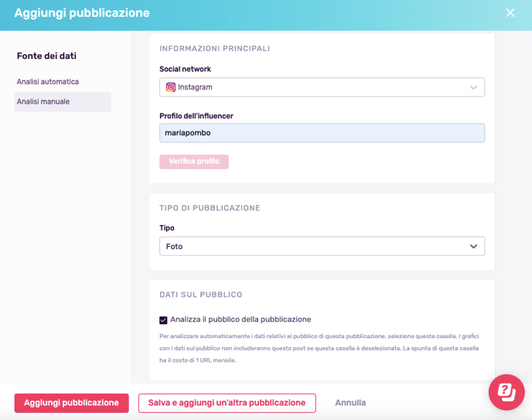Focus the Profilo dell'influencer input field
Viewport: 532px width, 420px height.
pyautogui.click(x=322, y=133)
